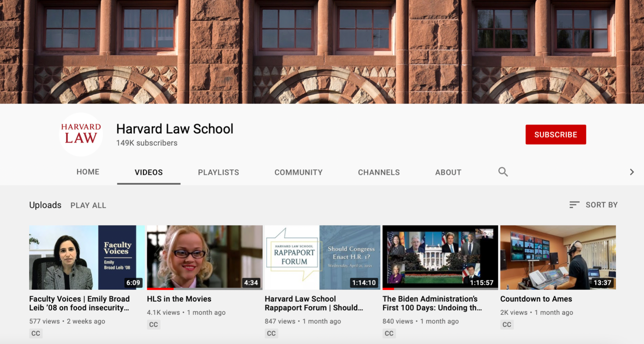
Task: Open the COMMUNITY tab
Action: pos(298,172)
